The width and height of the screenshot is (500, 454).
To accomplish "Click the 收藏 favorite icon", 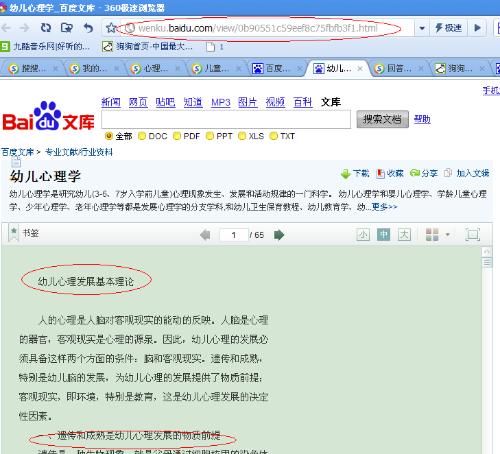I will [380, 173].
